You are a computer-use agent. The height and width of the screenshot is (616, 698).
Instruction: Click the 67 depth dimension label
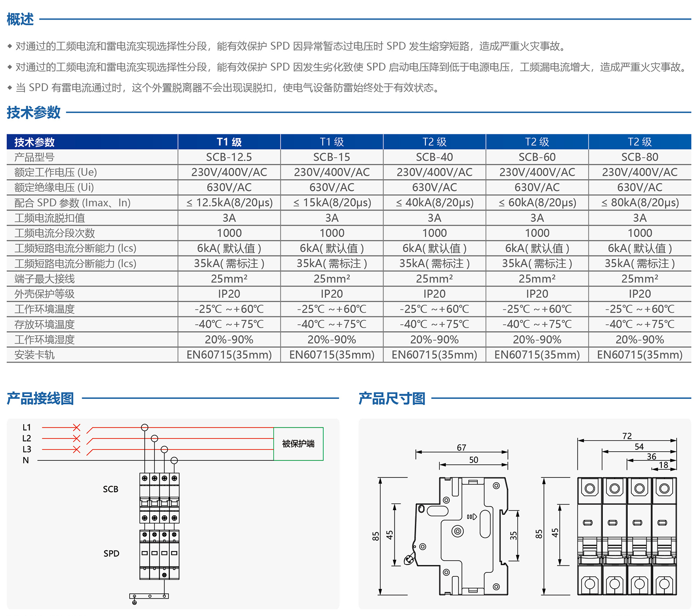click(462, 448)
